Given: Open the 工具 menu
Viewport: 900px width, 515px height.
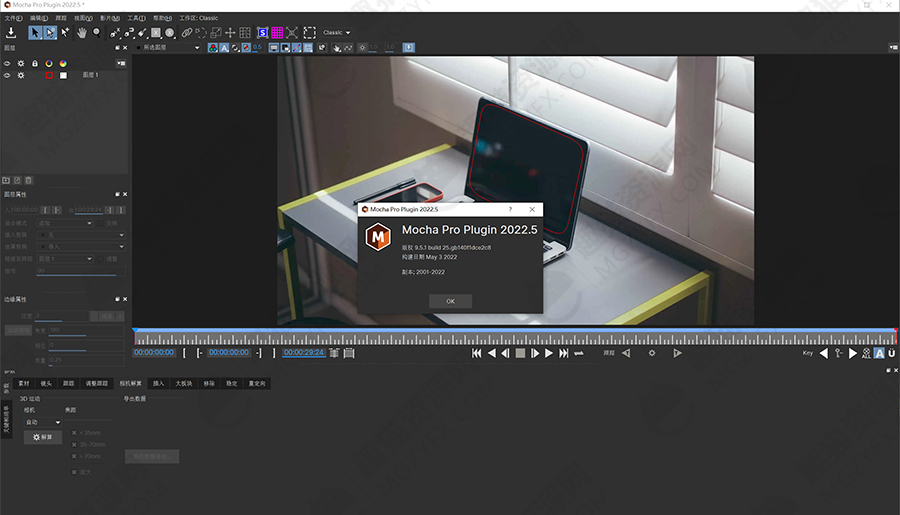Looking at the screenshot, I should click(136, 18).
